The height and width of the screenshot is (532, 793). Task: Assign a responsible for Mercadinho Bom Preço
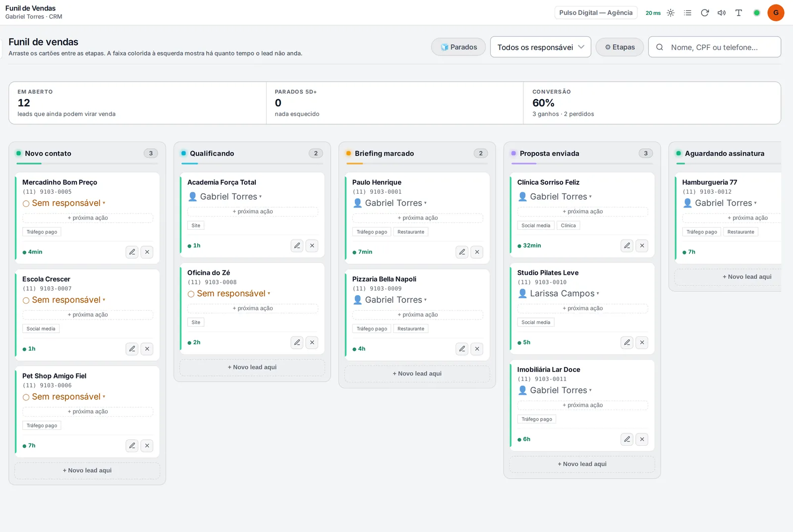tap(64, 203)
